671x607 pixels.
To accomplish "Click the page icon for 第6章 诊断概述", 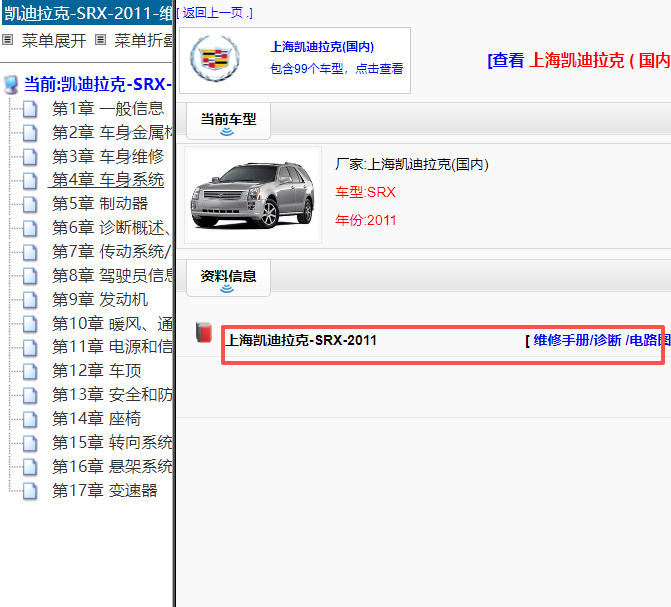I will coord(30,228).
